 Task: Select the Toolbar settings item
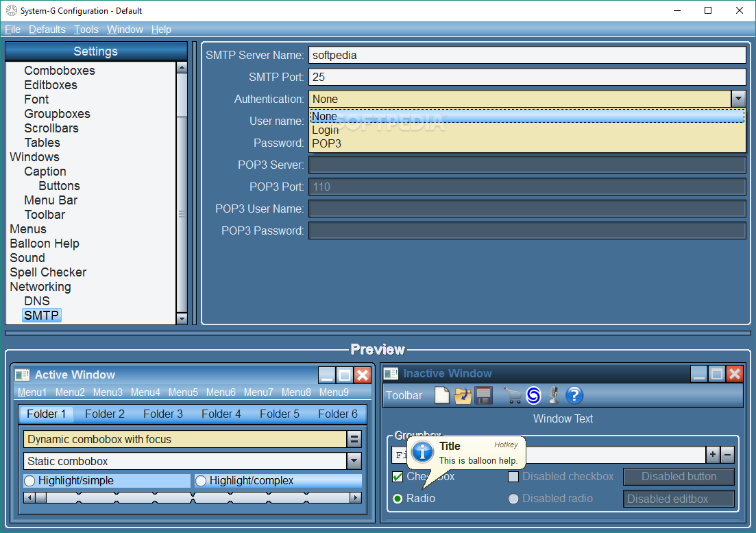[x=45, y=215]
